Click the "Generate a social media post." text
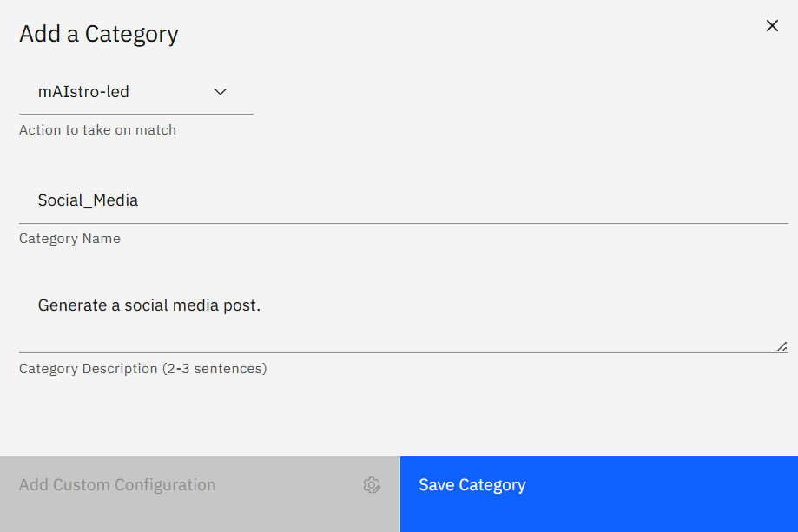Screen dimensions: 798x532 tap(149, 305)
